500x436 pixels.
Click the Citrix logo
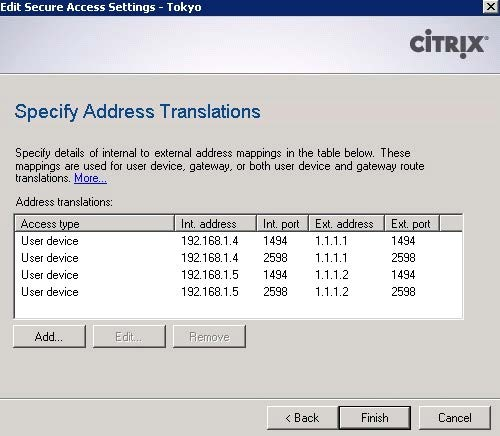point(449,44)
